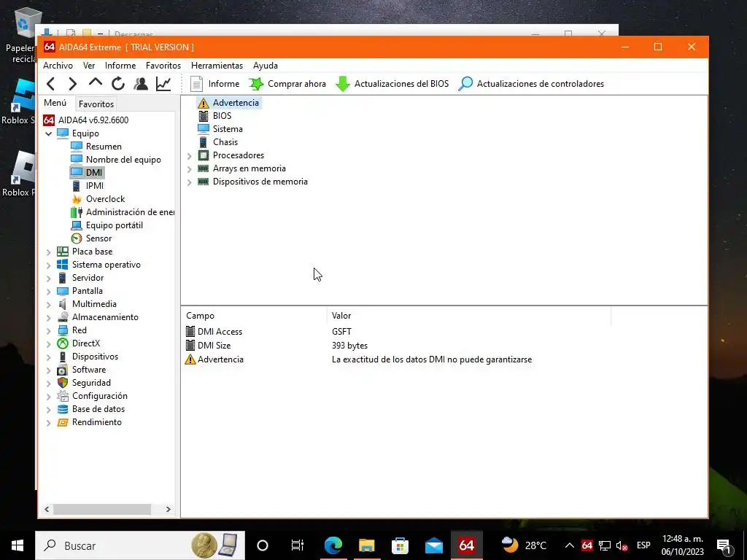Click the Software tree icon
This screenshot has width=747, height=560.
[x=63, y=370]
